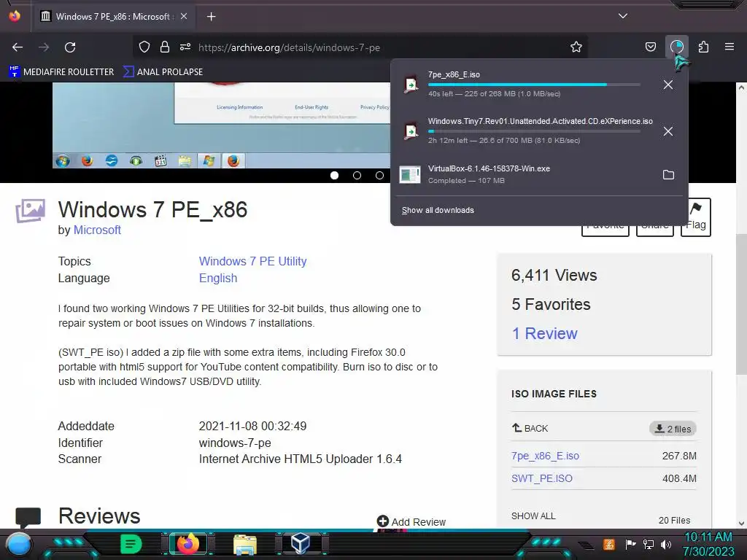Close the Windows 7 PE_x86 tab
The height and width of the screenshot is (560, 747).
coord(184,16)
